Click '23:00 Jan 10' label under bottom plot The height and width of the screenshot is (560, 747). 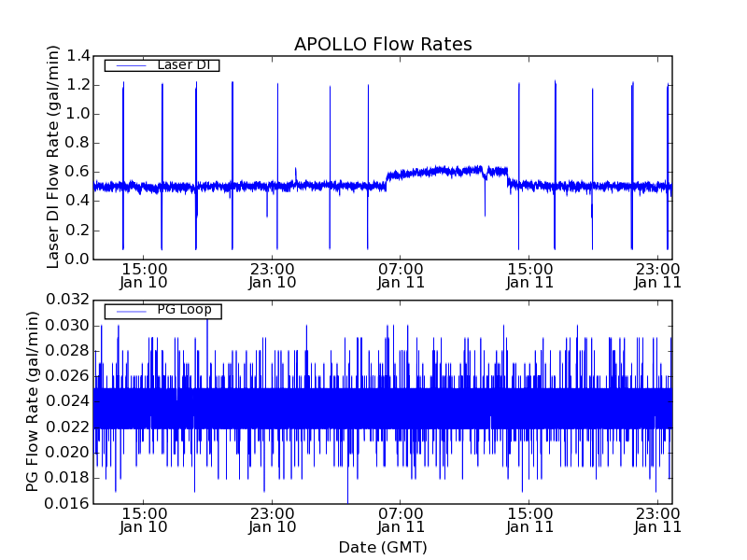(x=273, y=521)
